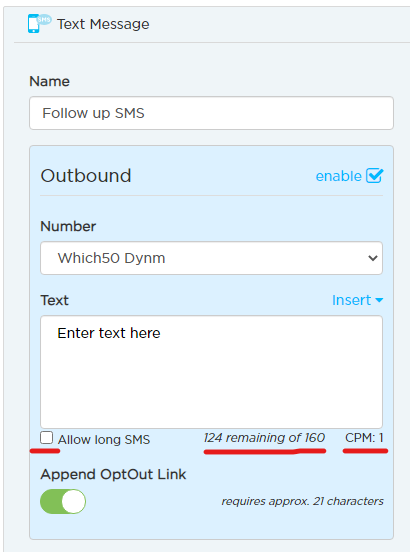Open the Number dropdown showing Which50 Dynm
Viewport: 410px width, 552px height.
pyautogui.click(x=212, y=258)
